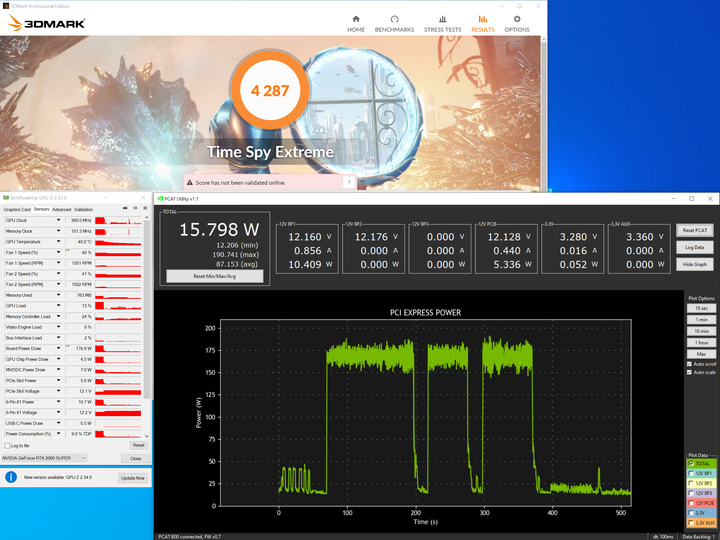Click the PCAT Utility title bar icon
The width and height of the screenshot is (720, 540).
(160, 199)
